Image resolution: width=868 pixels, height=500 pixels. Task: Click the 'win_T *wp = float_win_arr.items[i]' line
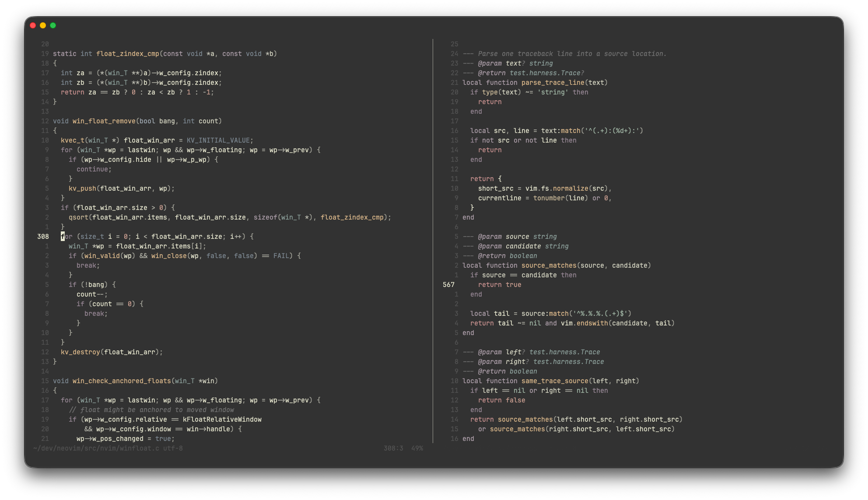click(x=137, y=246)
